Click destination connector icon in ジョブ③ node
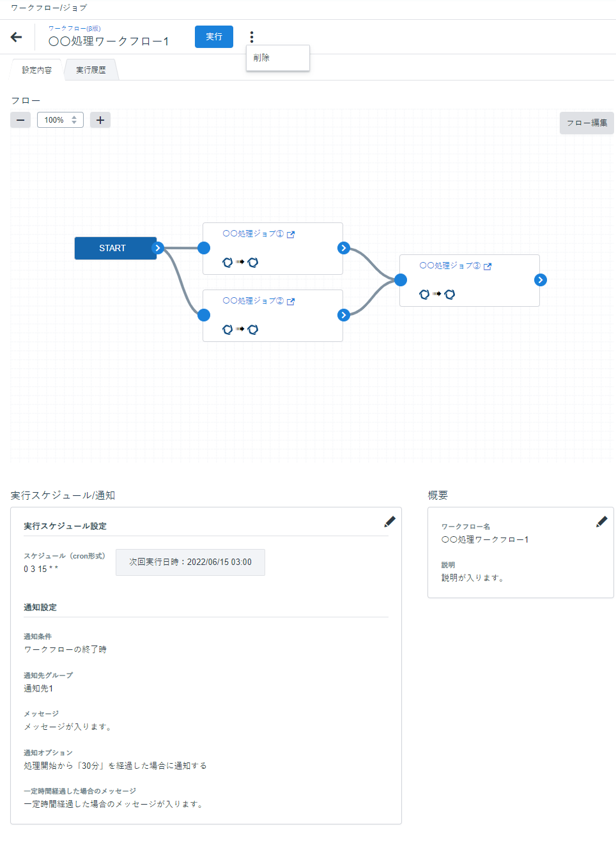The width and height of the screenshot is (616, 850). coord(450,294)
